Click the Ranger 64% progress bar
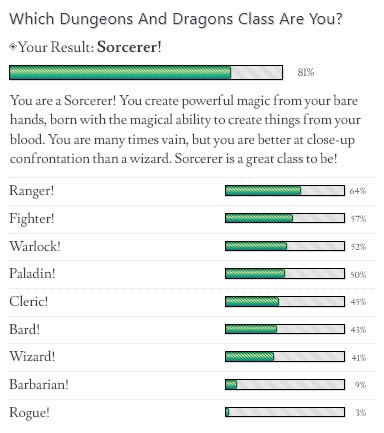 285,191
